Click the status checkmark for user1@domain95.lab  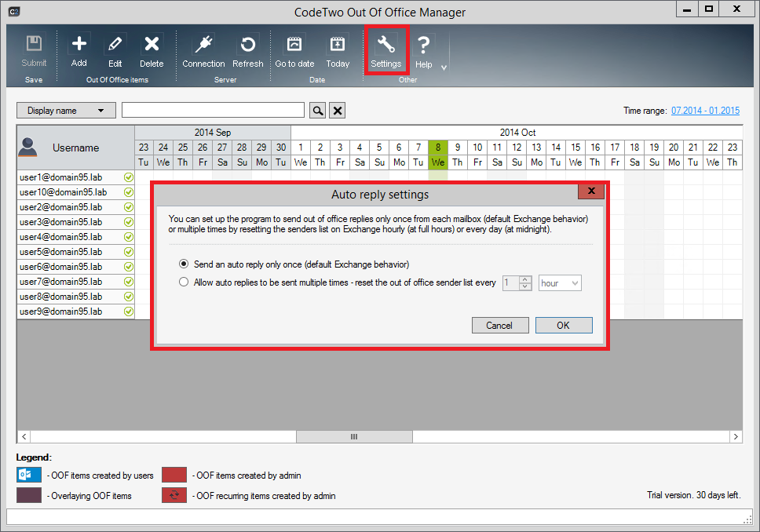(x=129, y=177)
